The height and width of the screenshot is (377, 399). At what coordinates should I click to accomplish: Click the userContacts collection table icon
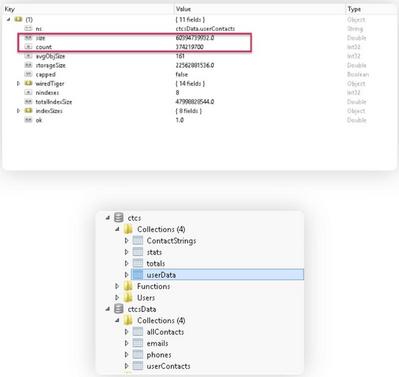point(138,366)
